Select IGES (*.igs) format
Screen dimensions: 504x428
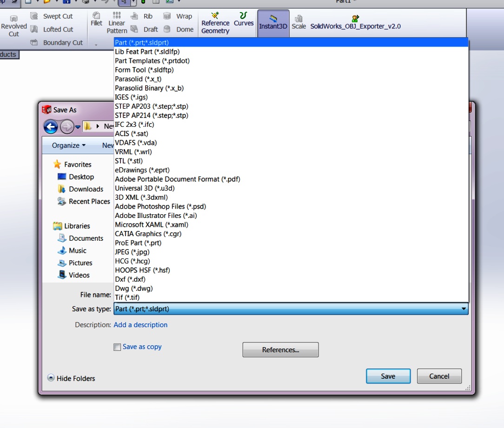[291, 97]
